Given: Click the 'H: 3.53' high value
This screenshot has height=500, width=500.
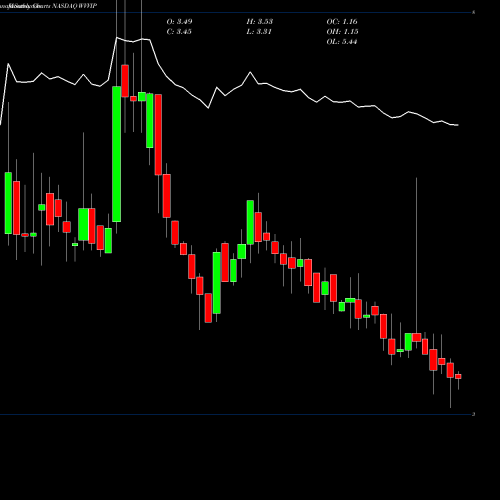Looking at the screenshot, I should coord(260,22).
